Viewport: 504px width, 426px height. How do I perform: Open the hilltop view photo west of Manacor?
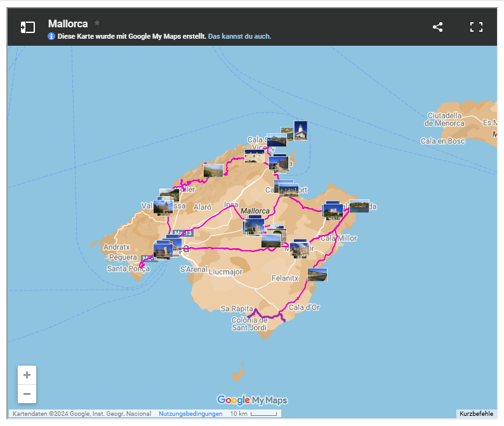[x=271, y=241]
